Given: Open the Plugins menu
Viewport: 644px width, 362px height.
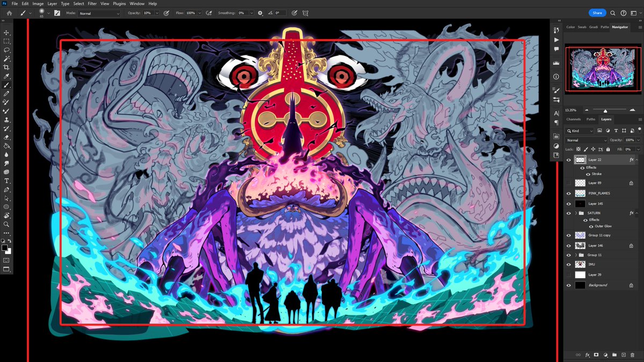Looking at the screenshot, I should coord(120,4).
